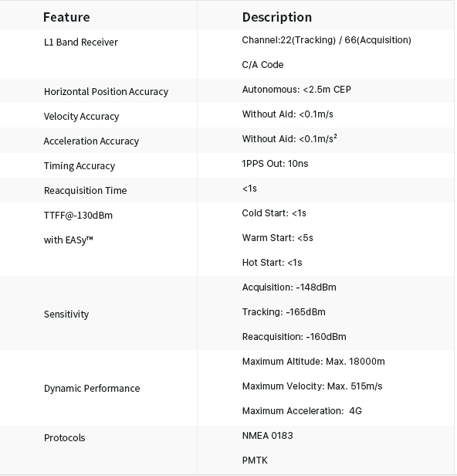Click Maximum Velocity: Max. 515m/s text
457x476 pixels.
(312, 386)
